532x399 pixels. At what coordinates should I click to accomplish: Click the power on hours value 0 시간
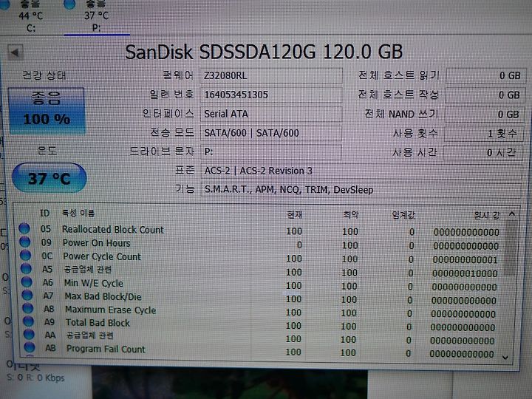pos(482,153)
